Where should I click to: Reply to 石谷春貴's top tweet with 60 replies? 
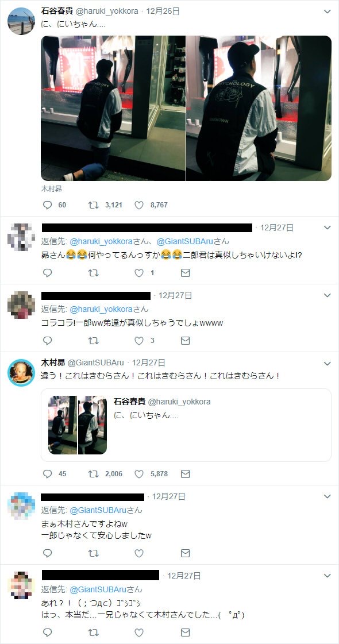[x=48, y=205]
